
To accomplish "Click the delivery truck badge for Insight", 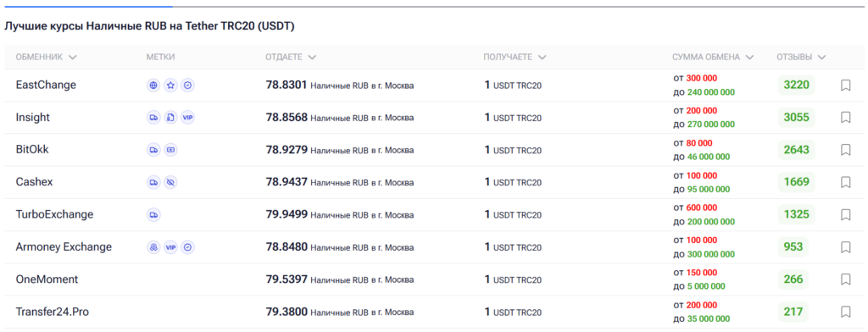I will pyautogui.click(x=153, y=118).
